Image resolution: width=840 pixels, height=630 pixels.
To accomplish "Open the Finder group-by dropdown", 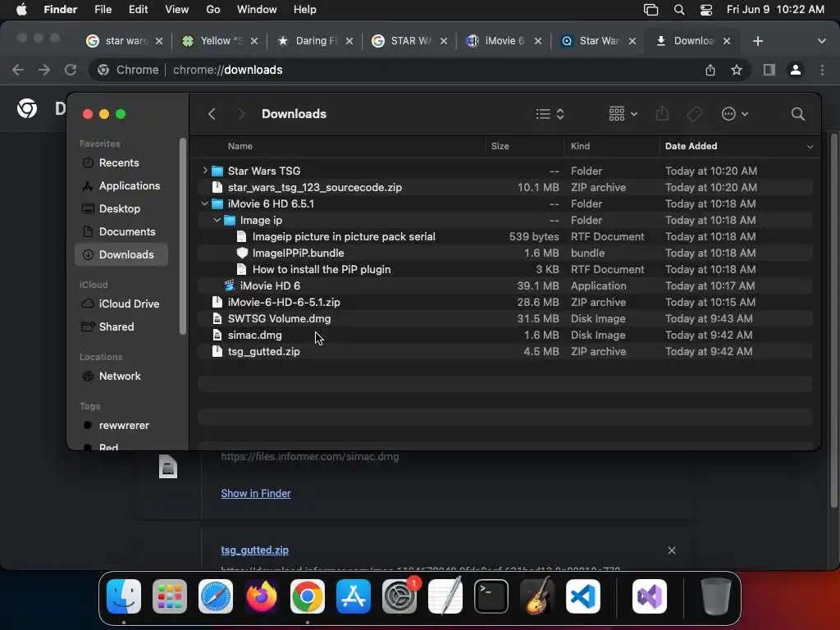I will click(x=623, y=114).
